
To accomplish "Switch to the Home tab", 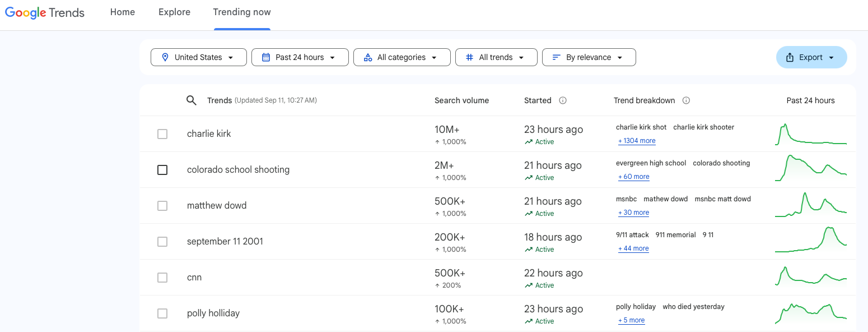I will pyautogui.click(x=123, y=12).
